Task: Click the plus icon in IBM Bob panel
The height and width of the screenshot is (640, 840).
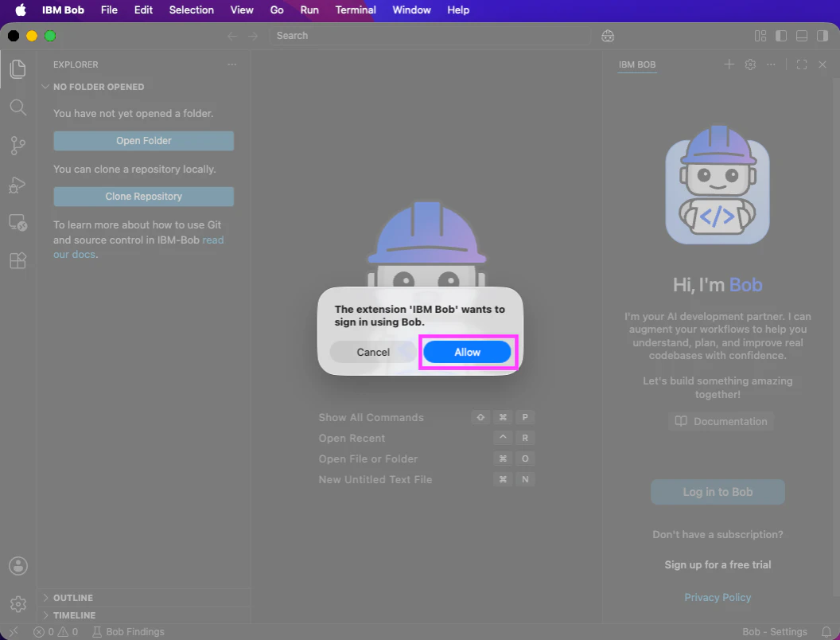Action: [729, 64]
